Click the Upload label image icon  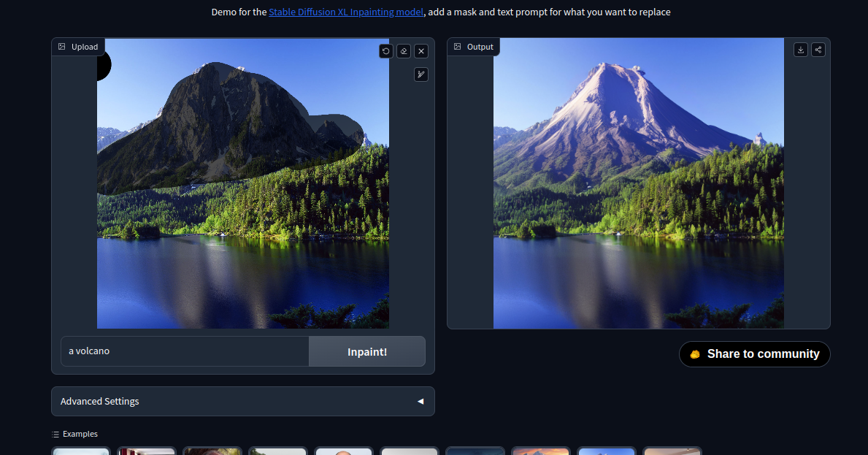(x=62, y=47)
